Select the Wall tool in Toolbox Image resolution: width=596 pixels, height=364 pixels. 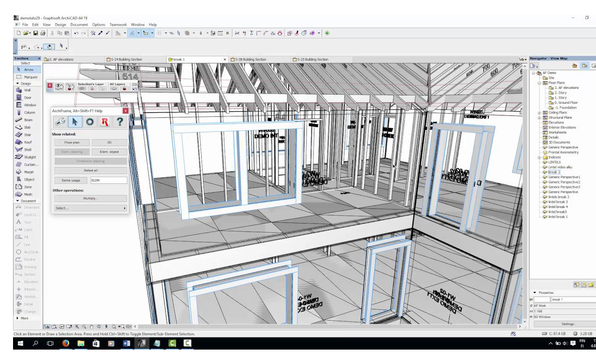click(27, 90)
